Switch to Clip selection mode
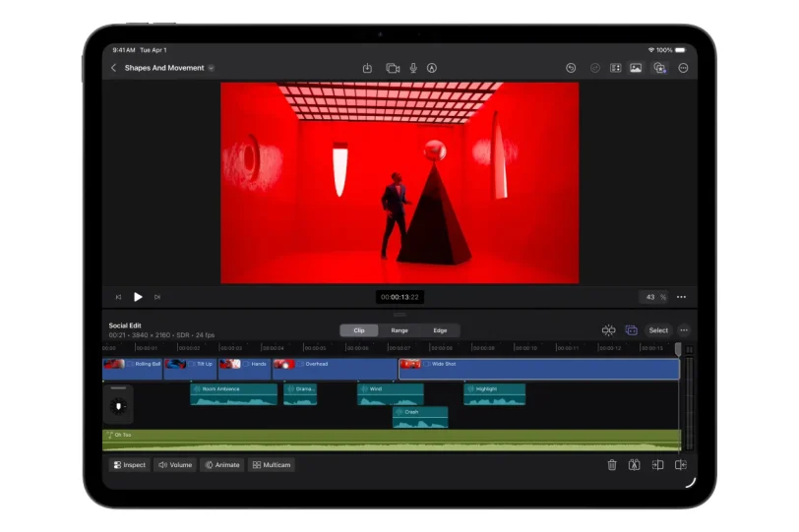This screenshot has width=799, height=532. [359, 330]
